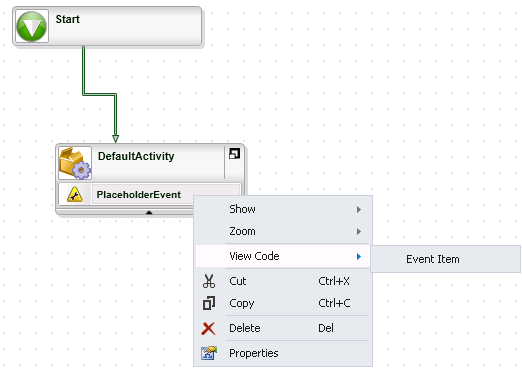Select the DefaultActivity title text
This screenshot has height=369, width=522.
pyautogui.click(x=136, y=156)
